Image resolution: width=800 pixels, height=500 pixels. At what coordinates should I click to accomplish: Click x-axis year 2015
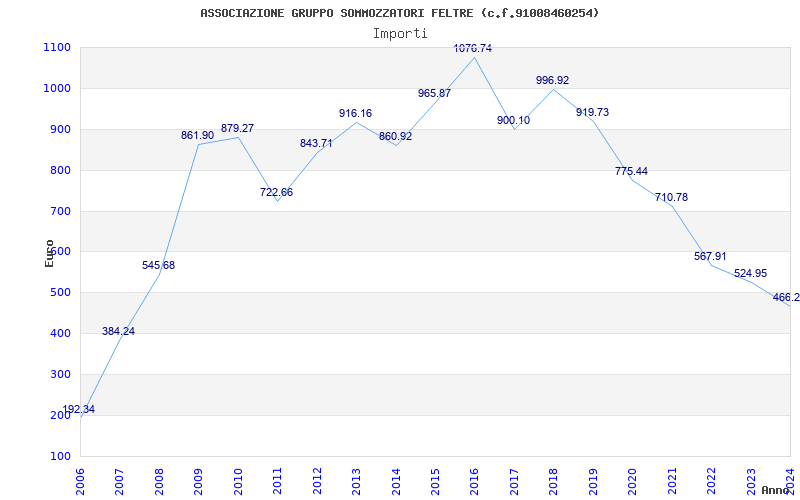(435, 481)
